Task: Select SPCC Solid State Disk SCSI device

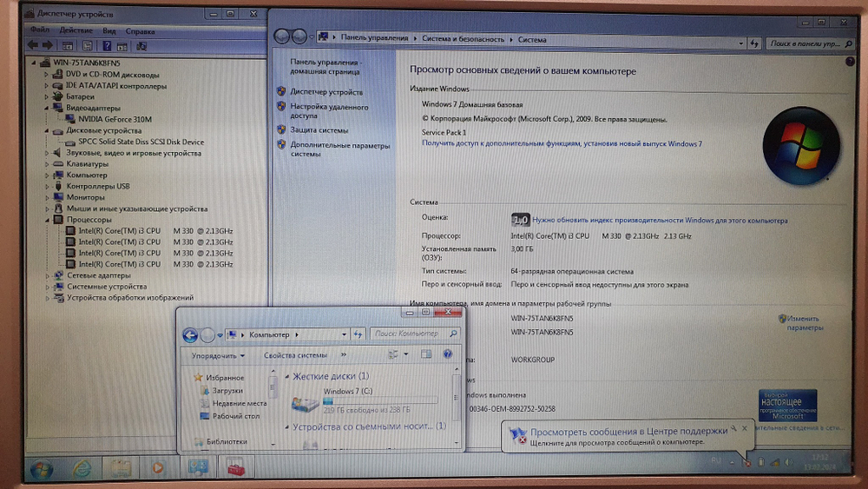Action: (141, 142)
